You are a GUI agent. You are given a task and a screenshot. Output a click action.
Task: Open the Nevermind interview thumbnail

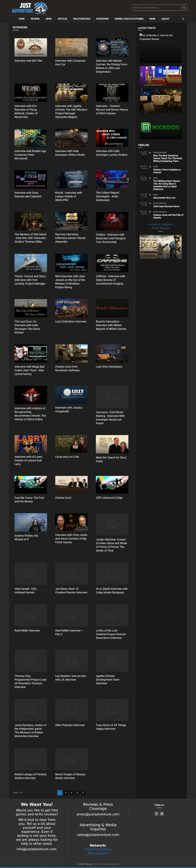[x=31, y=93]
